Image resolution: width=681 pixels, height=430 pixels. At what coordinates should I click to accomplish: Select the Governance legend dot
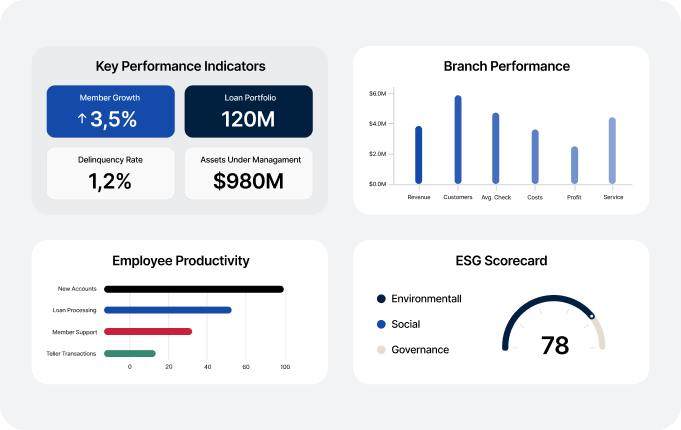(x=381, y=350)
